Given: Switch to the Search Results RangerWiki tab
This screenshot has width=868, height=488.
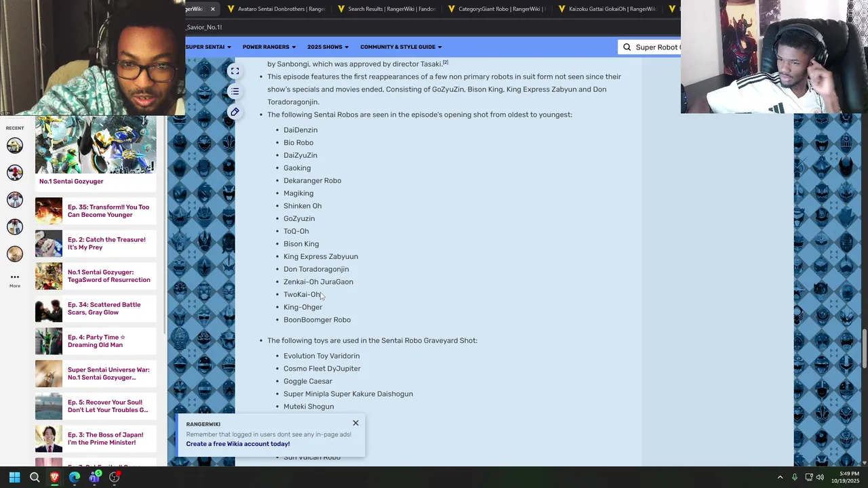Looking at the screenshot, I should tap(386, 9).
